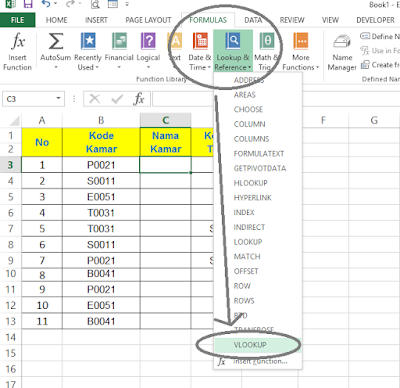Viewport: 400px width, 388px height.
Task: Expand the Financial dropdown arrow
Action: [119, 67]
